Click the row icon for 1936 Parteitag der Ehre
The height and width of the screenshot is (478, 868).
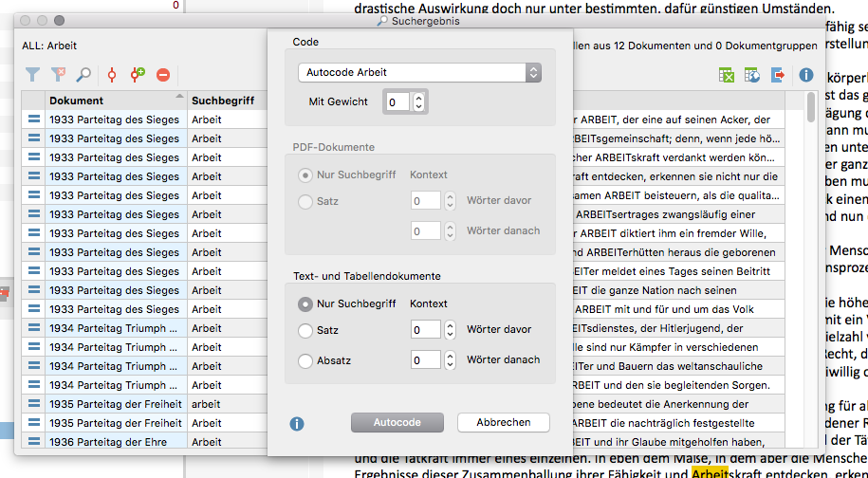34,442
